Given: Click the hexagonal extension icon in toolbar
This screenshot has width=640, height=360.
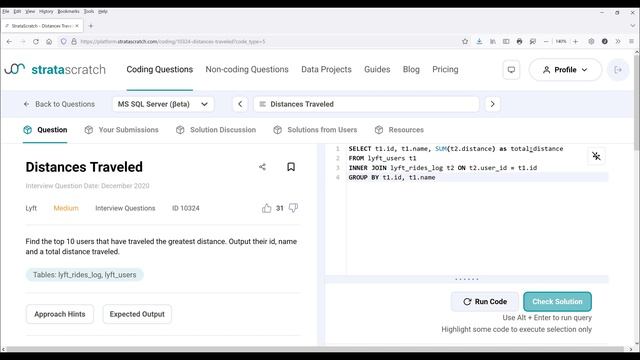Looking at the screenshot, I should (x=591, y=42).
